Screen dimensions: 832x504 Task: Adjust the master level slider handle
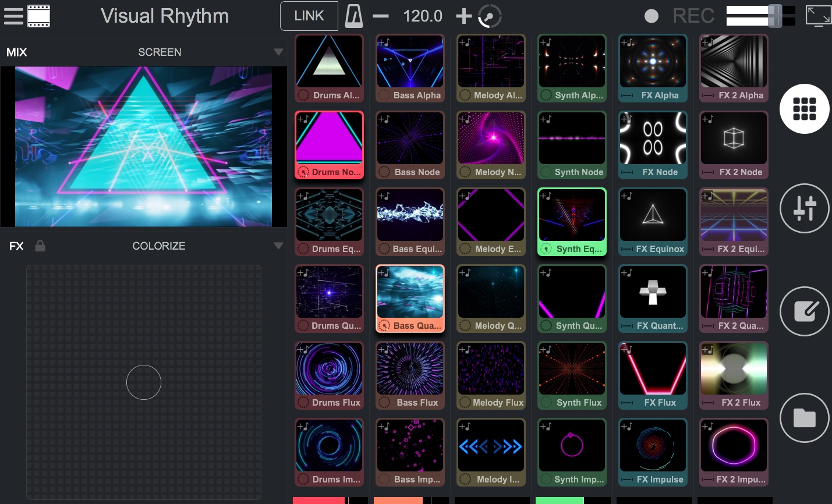coord(775,16)
